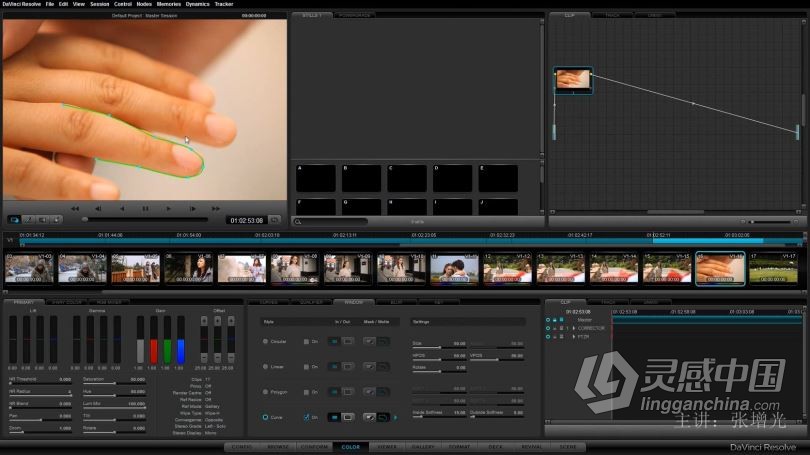Click the play reverse transport button
The image size is (810, 455).
click(x=122, y=209)
